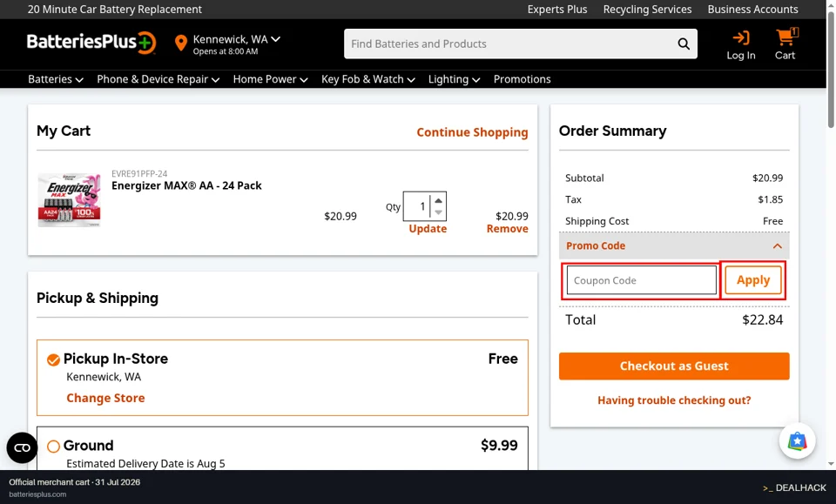Collapse the Promo Code section
836x504 pixels.
point(674,245)
